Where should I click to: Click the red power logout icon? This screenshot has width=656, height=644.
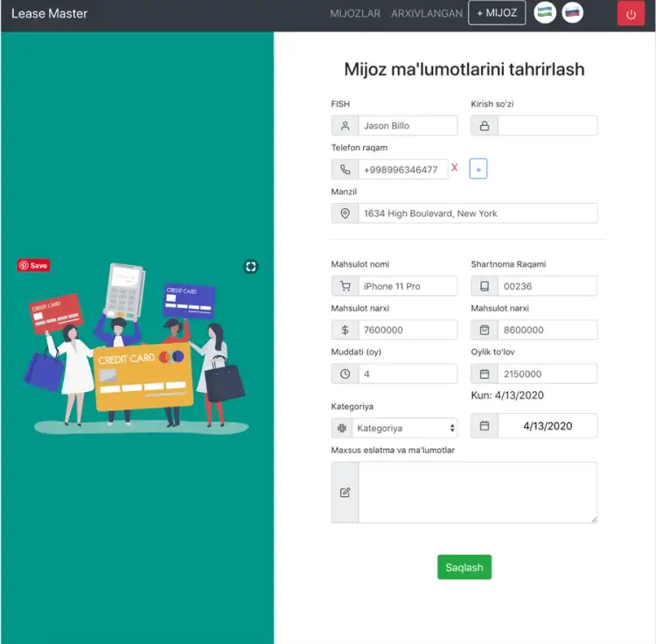click(x=631, y=14)
